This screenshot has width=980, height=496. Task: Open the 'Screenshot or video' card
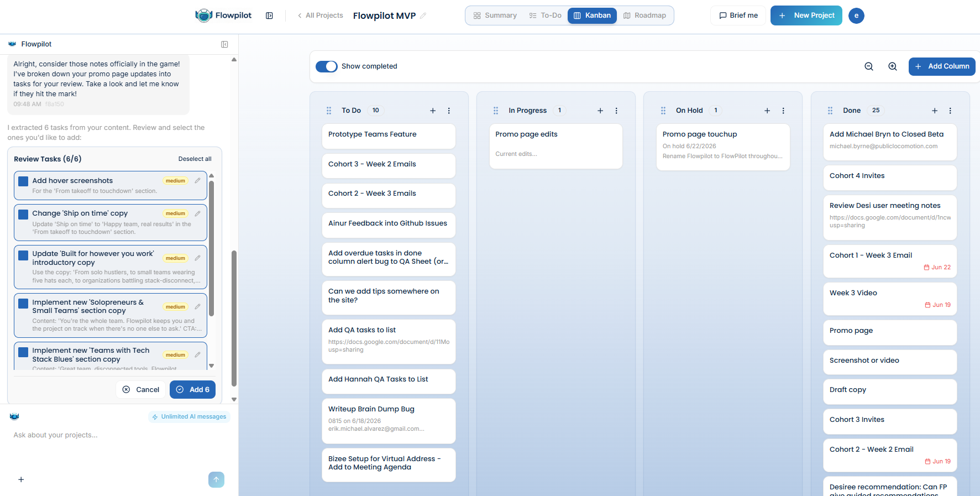coord(890,362)
